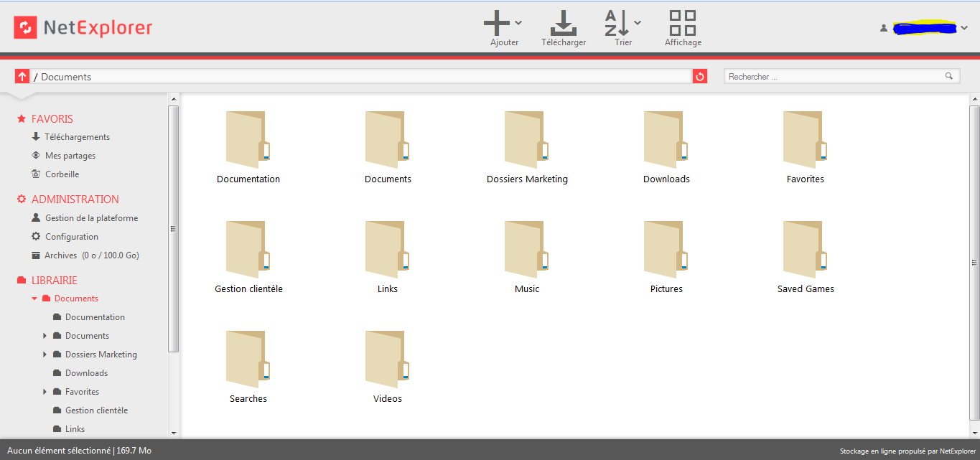Click the sidebar vertical scrollbar
The height and width of the screenshot is (460, 980).
(173, 230)
